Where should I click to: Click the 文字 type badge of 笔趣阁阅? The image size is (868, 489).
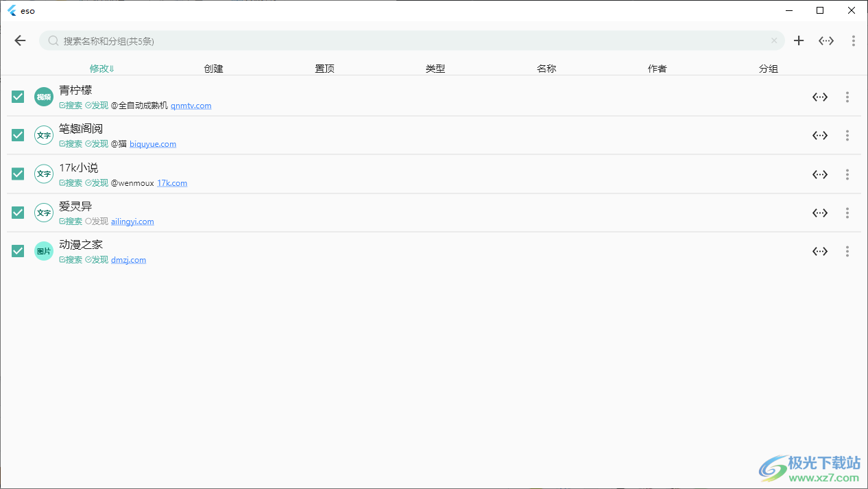pos(44,135)
